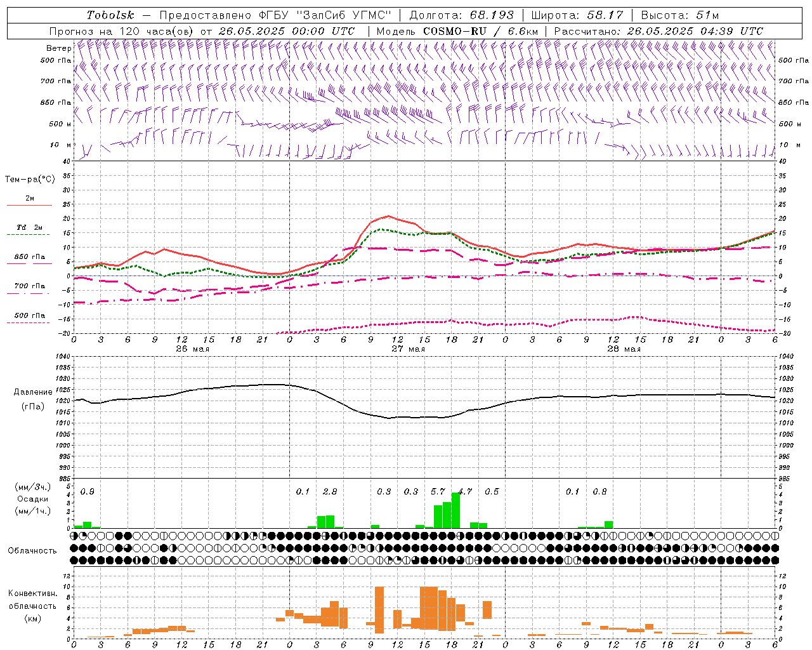Viewport: 812px width, 650px height.
Task: Click the 0.9 precipitation total value
Action: (88, 491)
